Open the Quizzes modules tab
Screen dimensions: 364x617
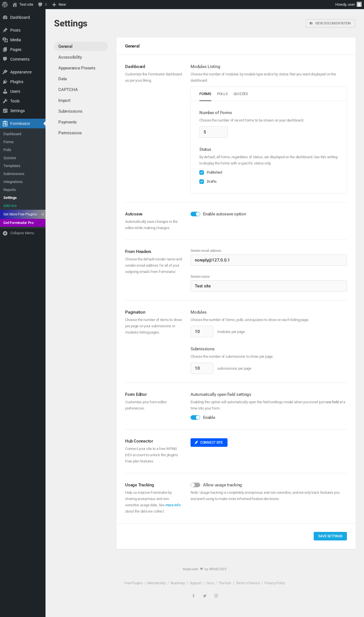pyautogui.click(x=241, y=94)
